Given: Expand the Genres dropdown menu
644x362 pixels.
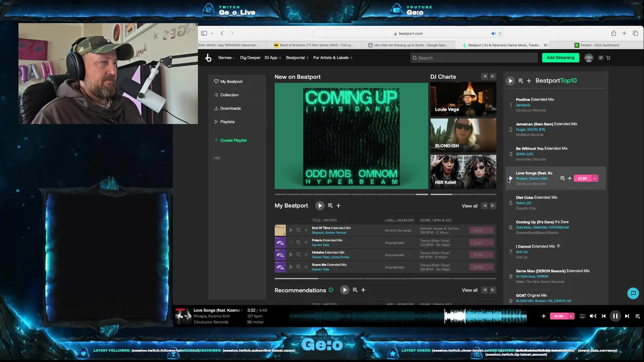Looking at the screenshot, I should [x=226, y=58].
